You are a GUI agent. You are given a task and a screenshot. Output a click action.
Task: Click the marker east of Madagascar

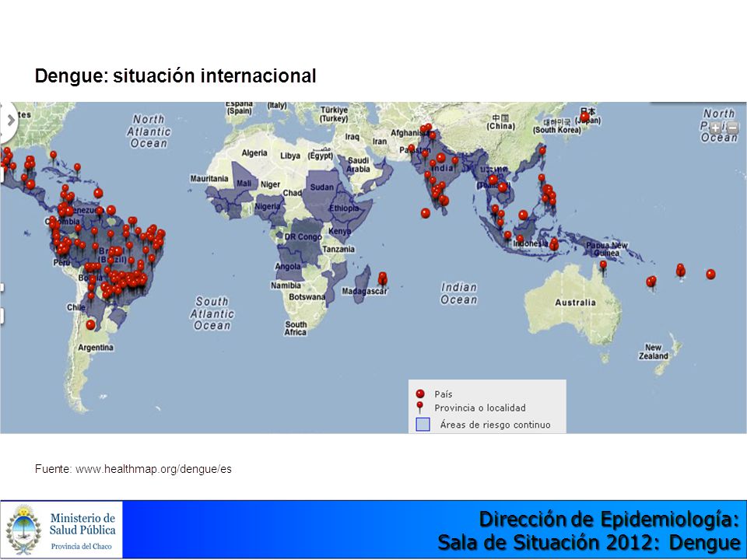(x=383, y=278)
